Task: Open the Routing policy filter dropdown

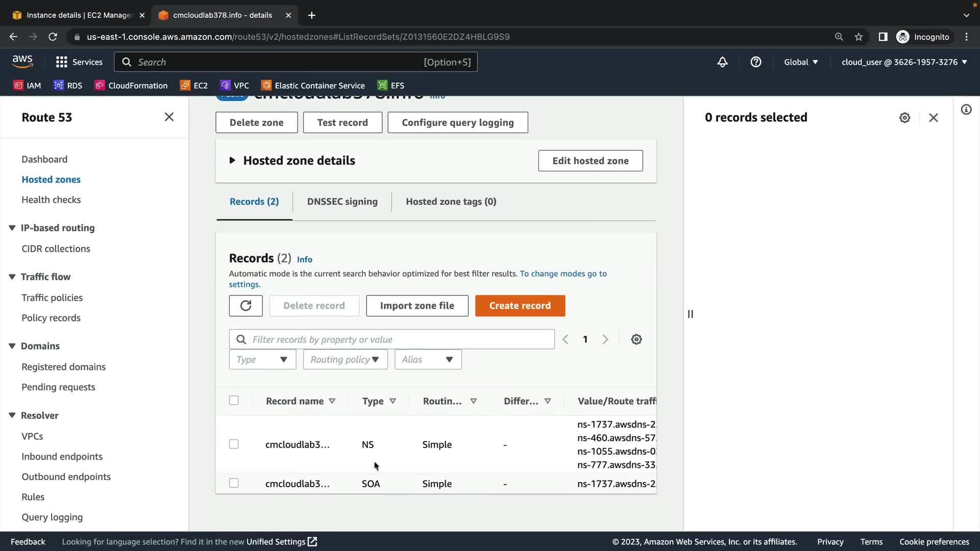Action: pyautogui.click(x=345, y=360)
